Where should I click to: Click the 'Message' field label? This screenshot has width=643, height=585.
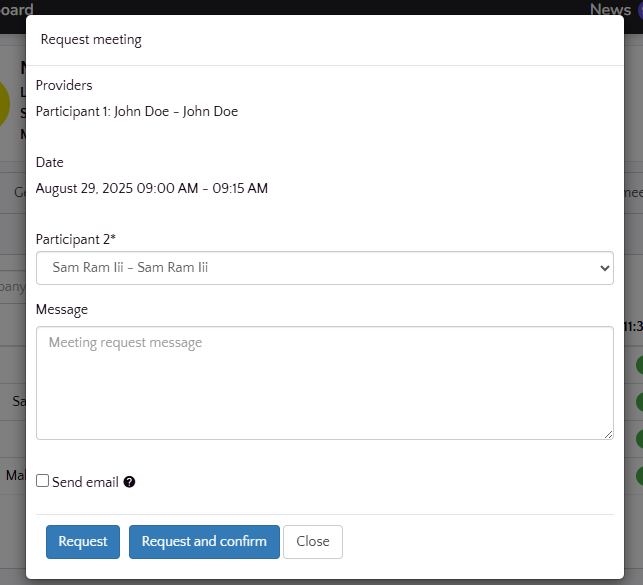[x=62, y=310]
